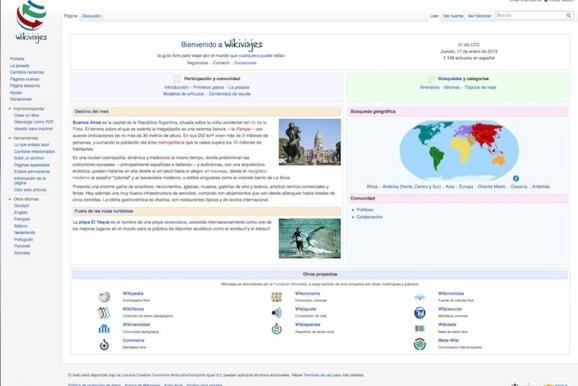Viewport: 578px width, 386px height.
Task: Open the Wikcionario tiles icon
Action: 276,297
